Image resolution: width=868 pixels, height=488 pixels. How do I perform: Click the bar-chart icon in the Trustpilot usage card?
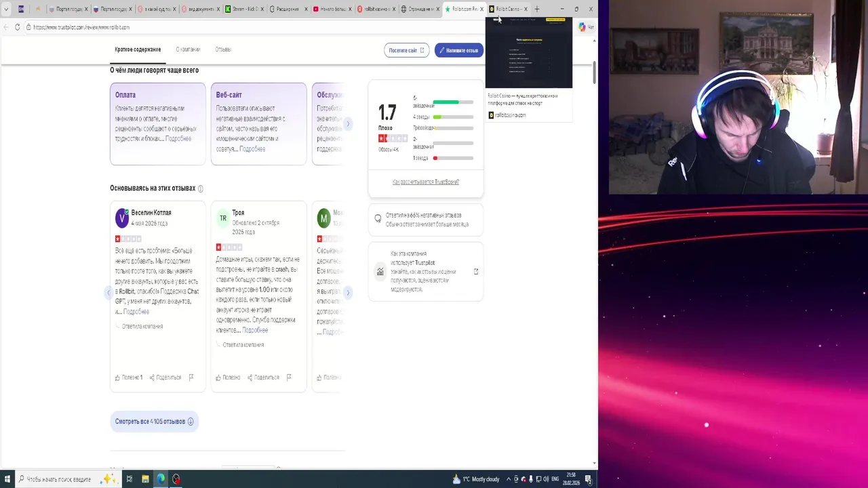(x=380, y=271)
